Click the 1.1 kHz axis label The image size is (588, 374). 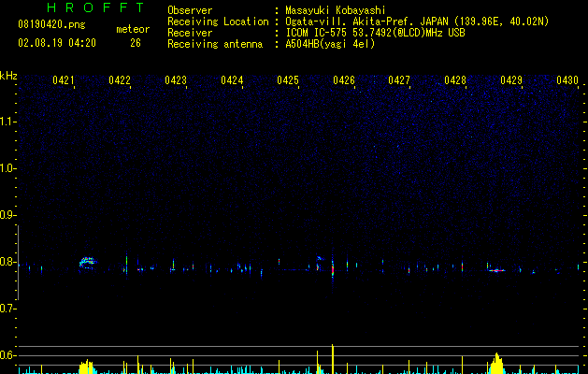[7, 122]
